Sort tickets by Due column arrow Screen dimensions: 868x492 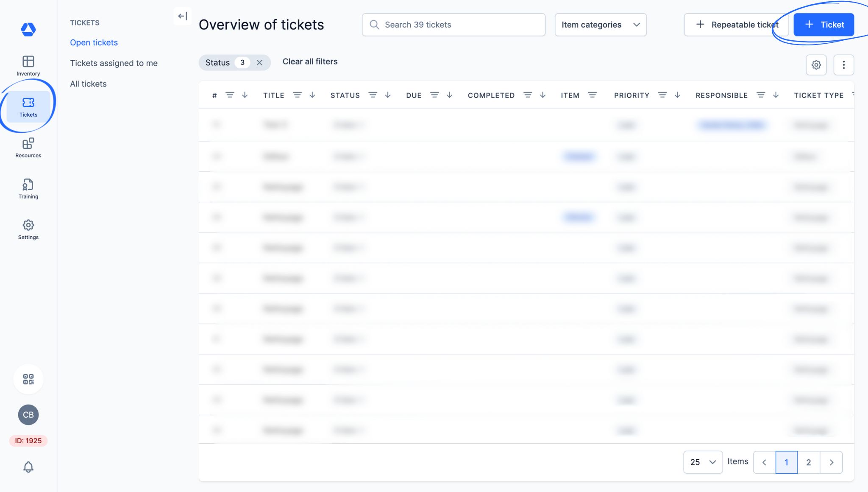pyautogui.click(x=449, y=95)
